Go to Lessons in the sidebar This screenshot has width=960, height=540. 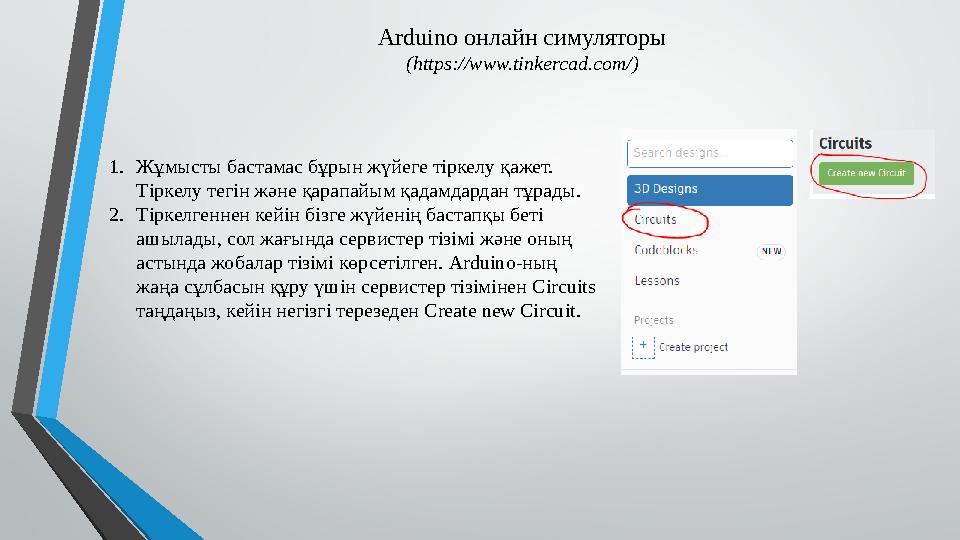(657, 281)
